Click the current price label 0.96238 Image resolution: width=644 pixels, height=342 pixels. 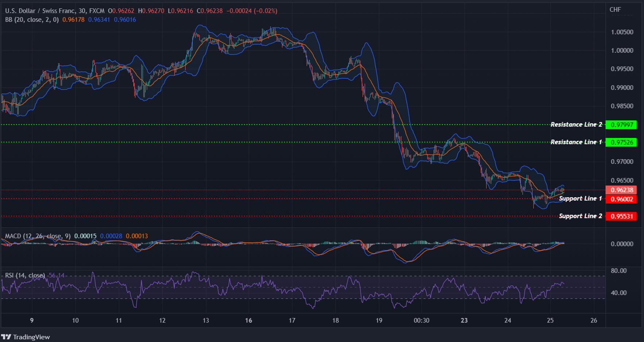pos(623,190)
